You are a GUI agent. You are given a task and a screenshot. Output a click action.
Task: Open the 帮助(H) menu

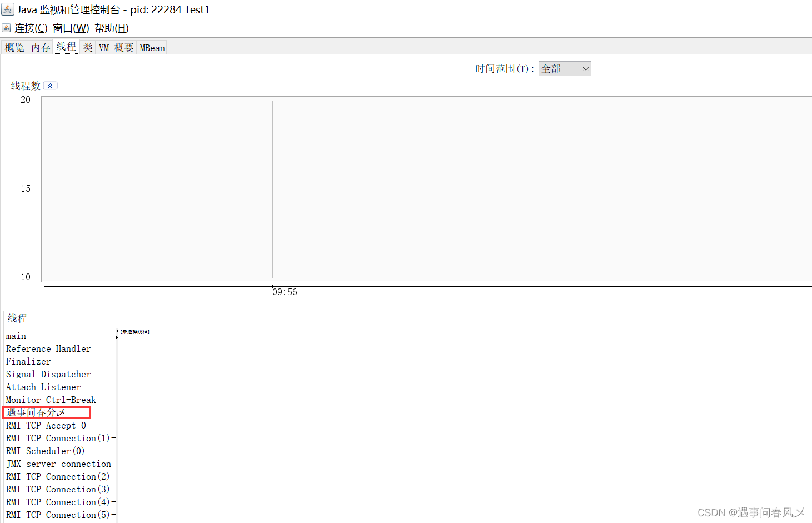pyautogui.click(x=112, y=28)
